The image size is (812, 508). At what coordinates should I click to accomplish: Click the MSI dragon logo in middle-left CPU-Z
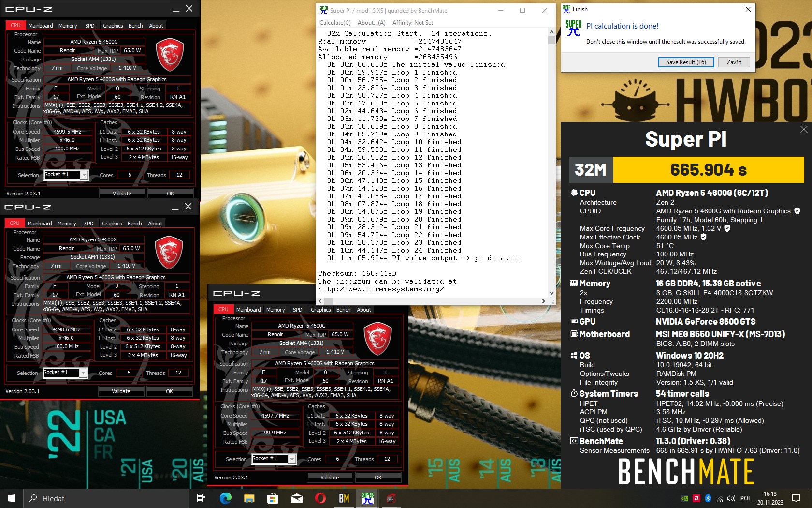pyautogui.click(x=169, y=253)
